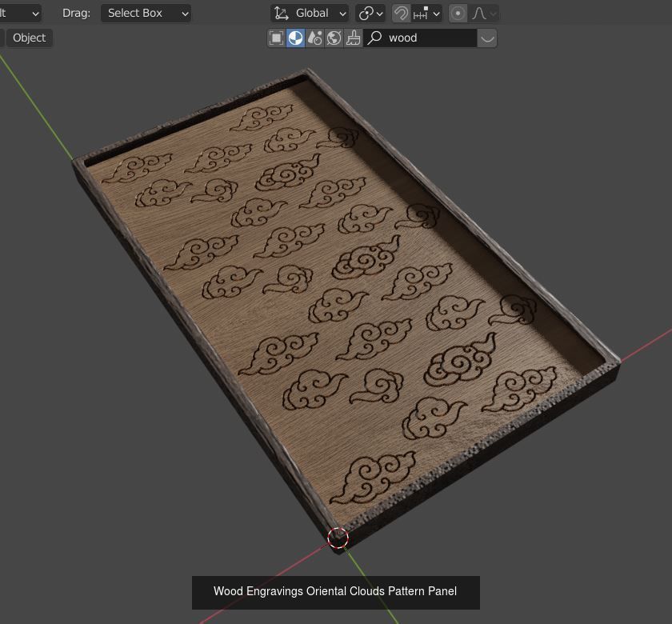The width and height of the screenshot is (672, 624).
Task: Select the BlenderKit scenes asset type icon
Action: pyautogui.click(x=315, y=38)
